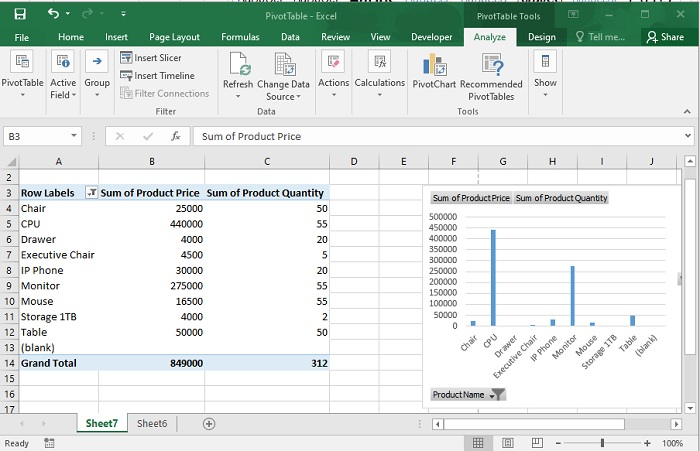Viewport: 700px width, 451px height.
Task: Click Recommended PivotTables icon
Action: (491, 66)
